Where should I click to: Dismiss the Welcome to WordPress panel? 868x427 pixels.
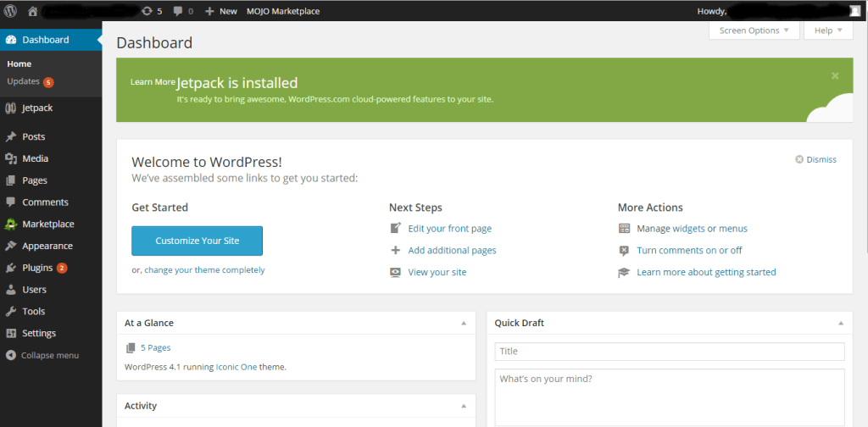pyautogui.click(x=816, y=159)
